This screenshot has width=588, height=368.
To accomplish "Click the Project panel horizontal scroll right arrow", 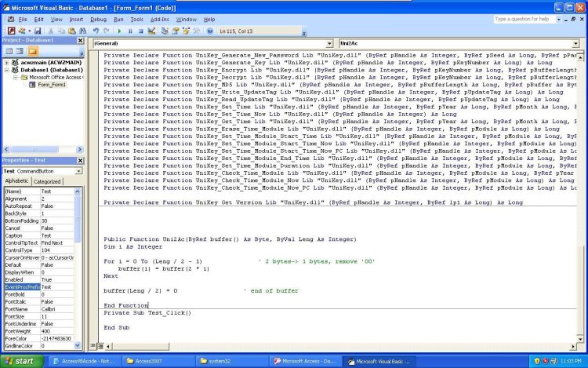I will [79, 149].
